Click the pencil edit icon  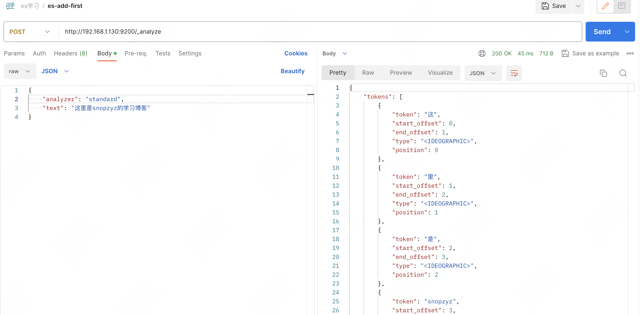point(605,6)
